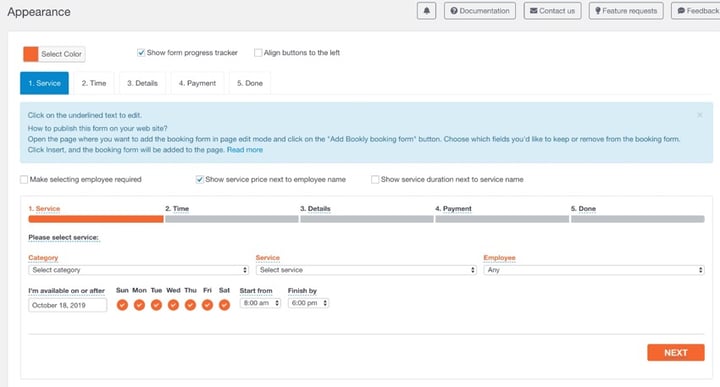Open the Documentation button
The width and height of the screenshot is (720, 387).
click(x=480, y=11)
